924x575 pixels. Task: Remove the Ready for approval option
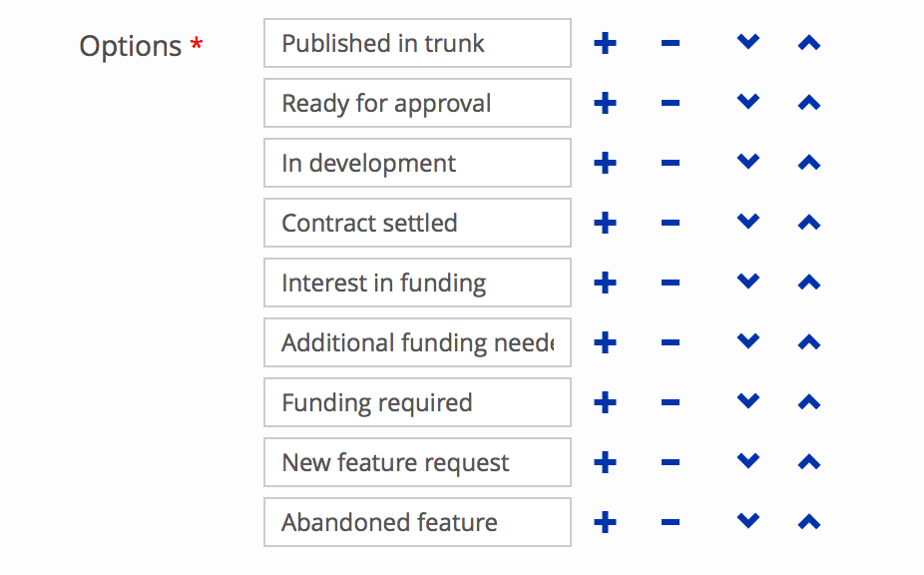[671, 103]
